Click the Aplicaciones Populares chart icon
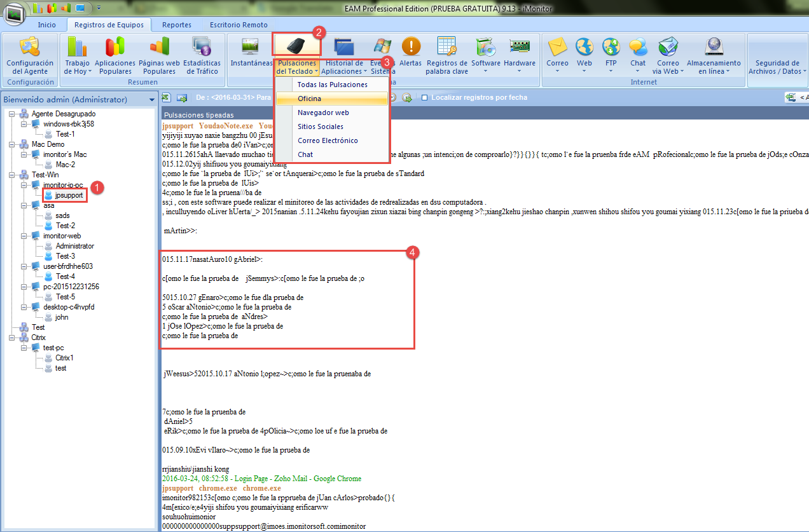 [115, 48]
